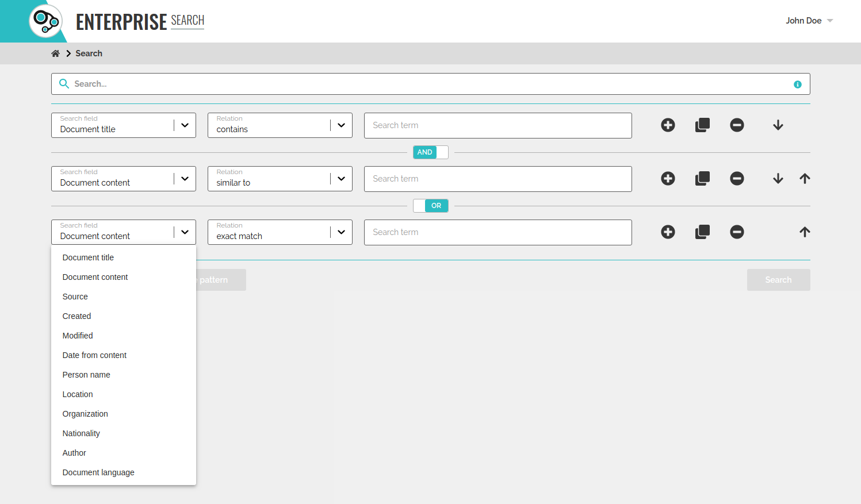Open the John Doe user menu
This screenshot has height=504, width=861.
pyautogui.click(x=809, y=21)
